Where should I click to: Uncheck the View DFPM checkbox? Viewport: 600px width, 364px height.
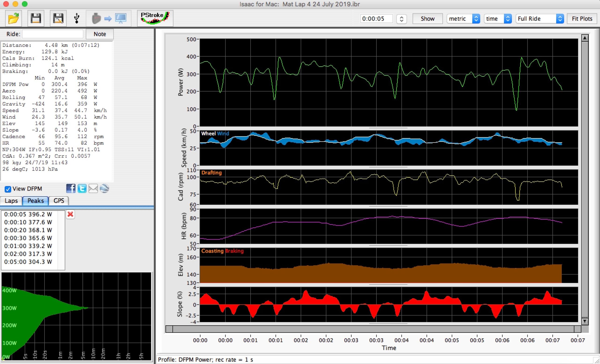coord(8,189)
